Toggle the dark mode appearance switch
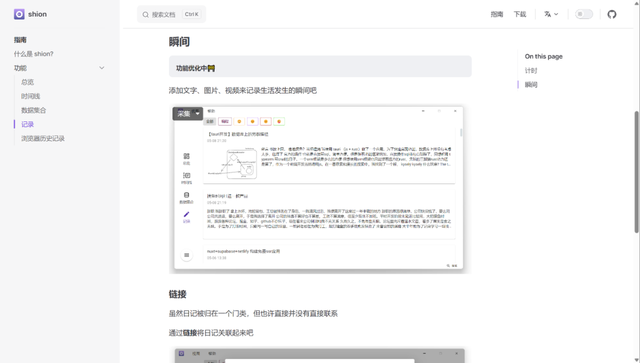Image resolution: width=640 pixels, height=363 pixels. click(584, 14)
